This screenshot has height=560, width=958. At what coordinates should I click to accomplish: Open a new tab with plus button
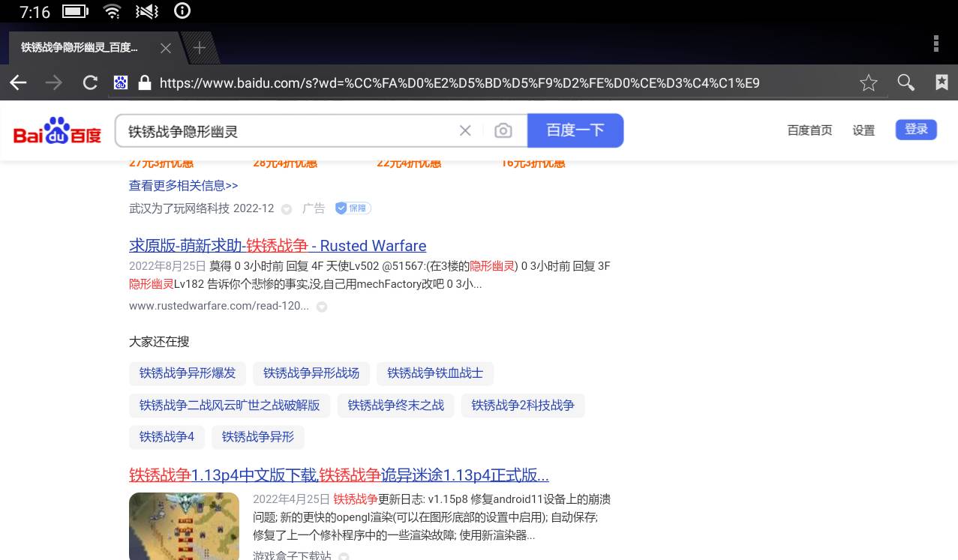pyautogui.click(x=199, y=48)
